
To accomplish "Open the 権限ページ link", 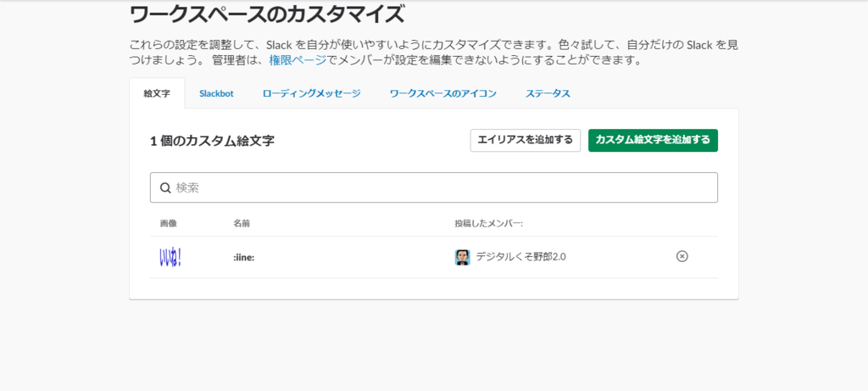I will [x=298, y=61].
